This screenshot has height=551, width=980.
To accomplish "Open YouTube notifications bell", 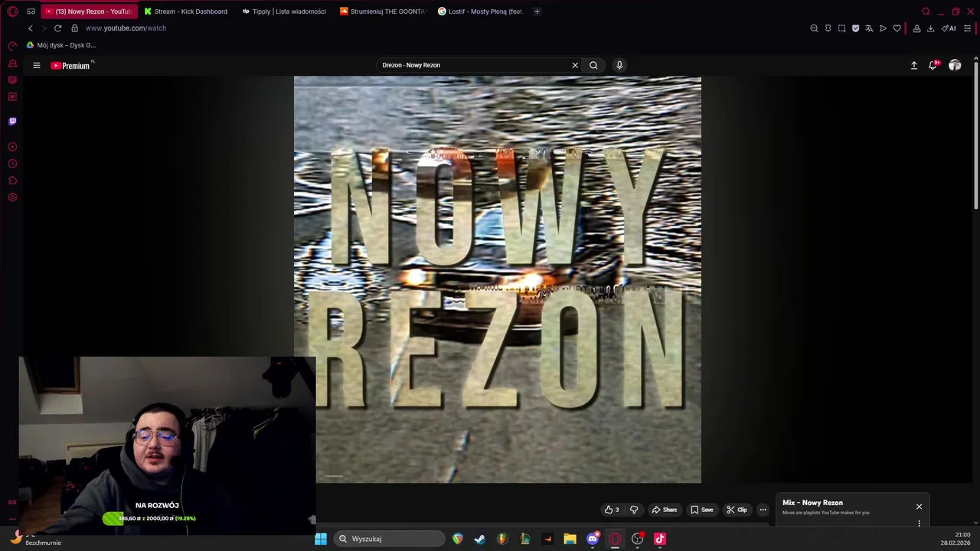I will point(933,65).
